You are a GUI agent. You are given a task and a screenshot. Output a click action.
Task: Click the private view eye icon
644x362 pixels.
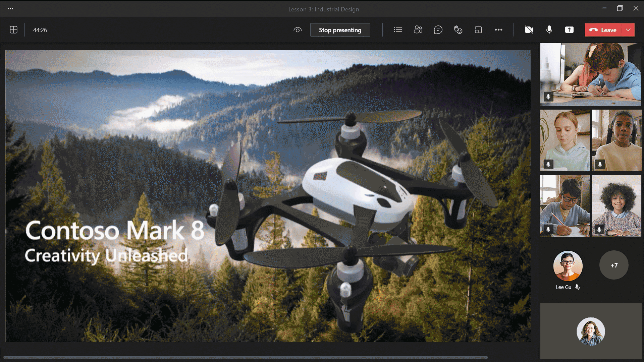point(297,30)
